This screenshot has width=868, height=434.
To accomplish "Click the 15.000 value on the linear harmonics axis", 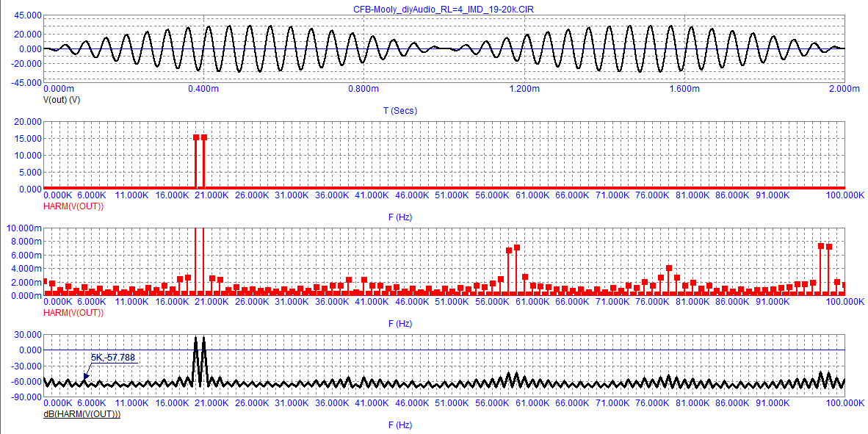I will (x=28, y=138).
